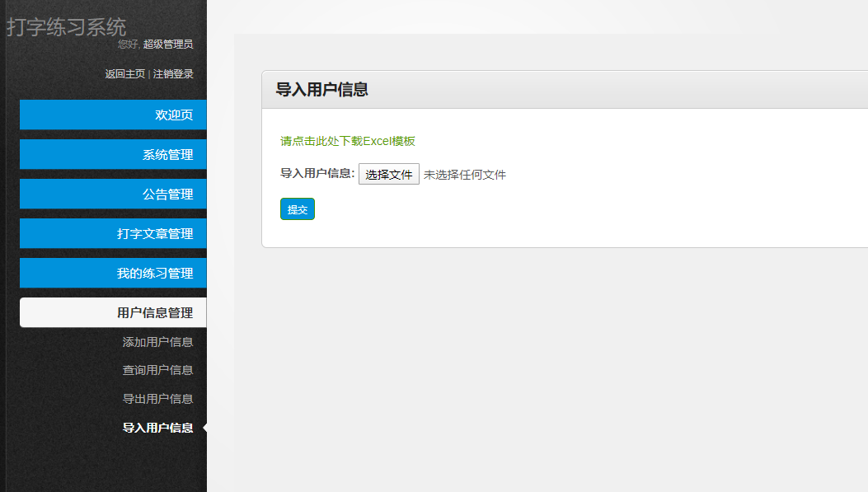The width and height of the screenshot is (868, 492).
Task: Click the 打字练习系统 site title
Action: [67, 27]
